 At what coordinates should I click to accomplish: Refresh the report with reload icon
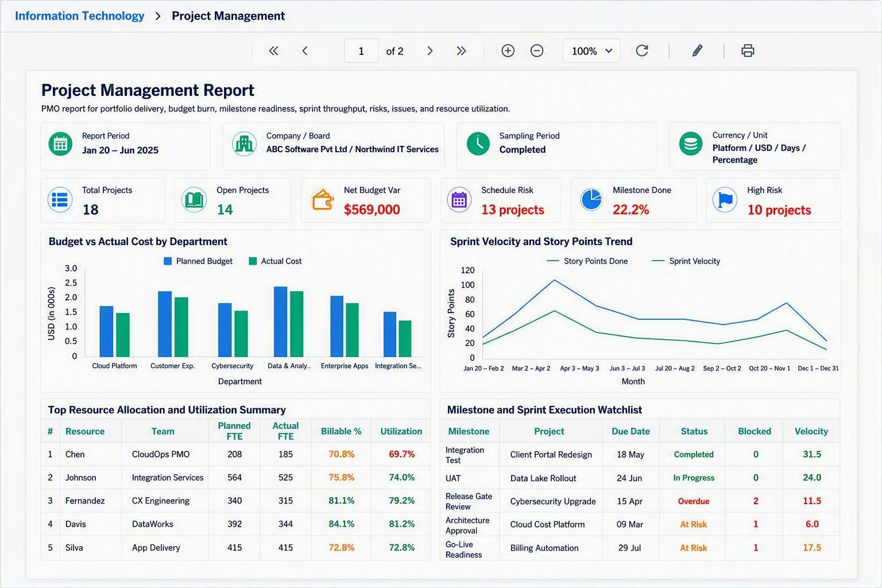point(642,51)
